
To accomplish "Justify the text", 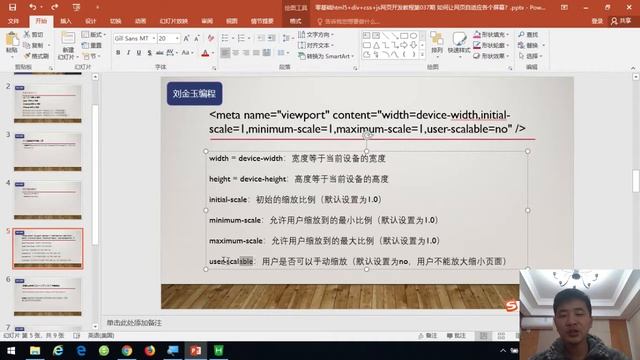I will pos(256,53).
